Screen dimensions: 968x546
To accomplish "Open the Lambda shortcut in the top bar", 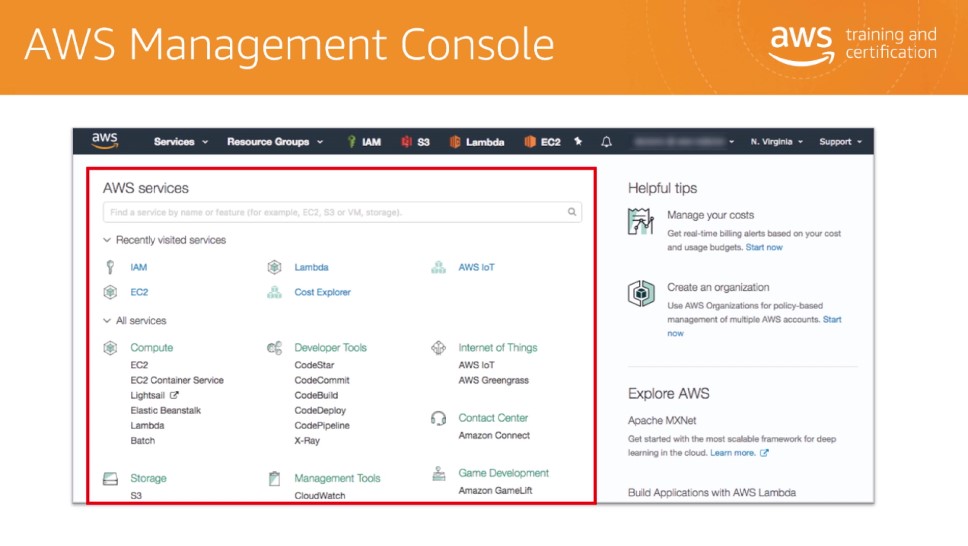I will (x=477, y=141).
